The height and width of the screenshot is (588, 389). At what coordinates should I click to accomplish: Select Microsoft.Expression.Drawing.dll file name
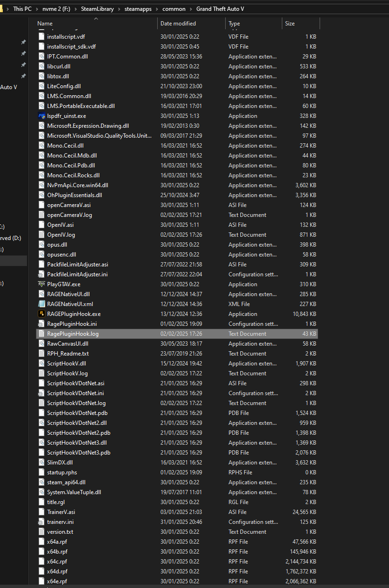click(x=88, y=126)
